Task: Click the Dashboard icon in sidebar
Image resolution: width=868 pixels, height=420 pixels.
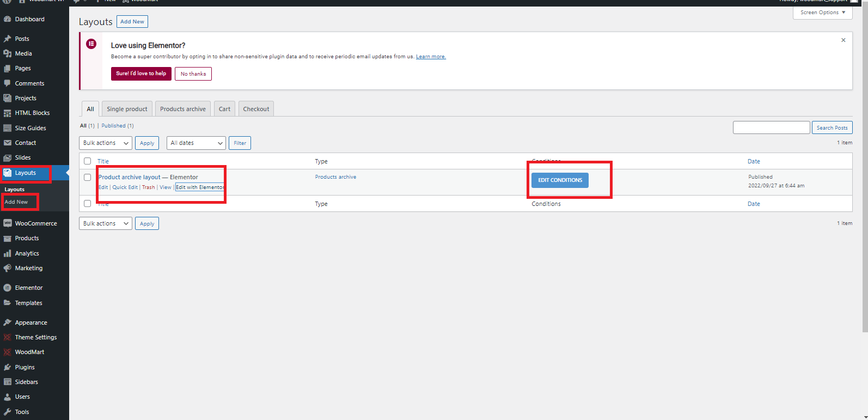Action: pos(8,19)
